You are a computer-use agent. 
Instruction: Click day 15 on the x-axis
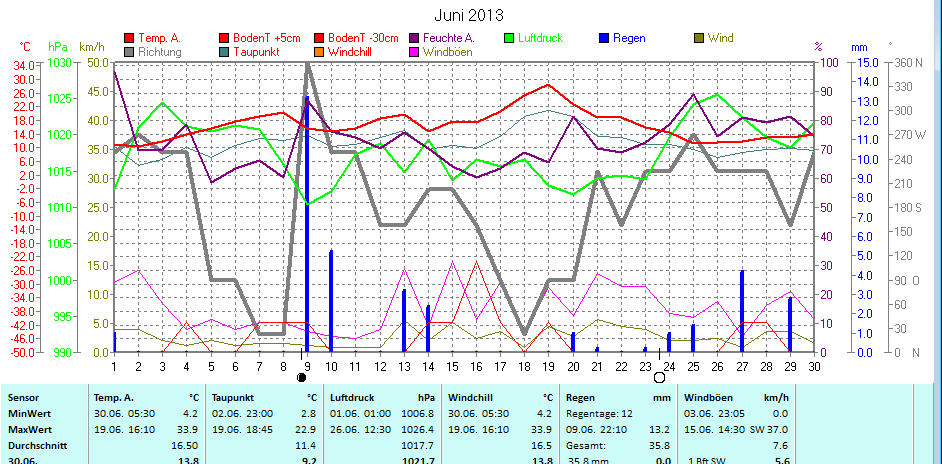[x=453, y=365]
